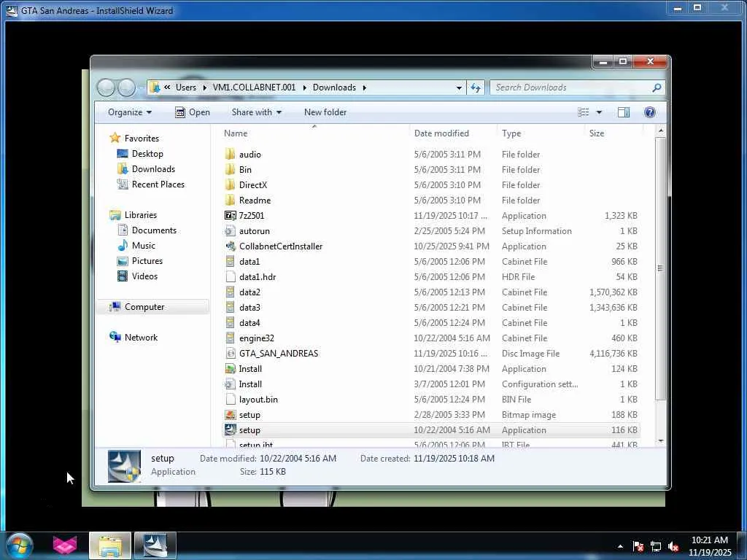Open File Explorer from the taskbar

point(110,545)
